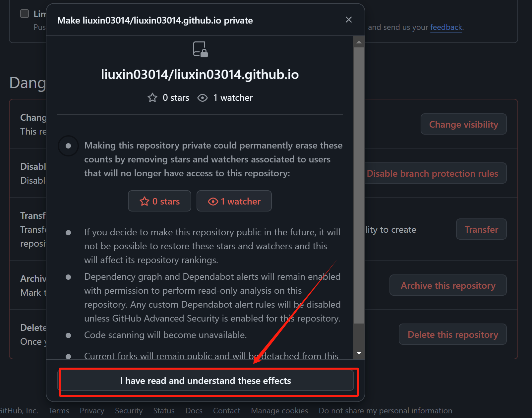Open the feedback link
Viewport: 532px width, 418px height.
click(446, 27)
